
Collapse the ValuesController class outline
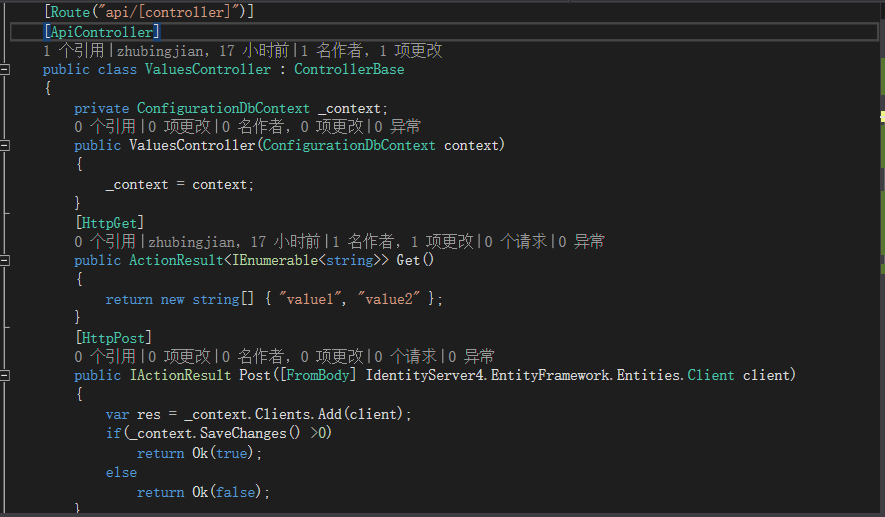pyautogui.click(x=6, y=70)
